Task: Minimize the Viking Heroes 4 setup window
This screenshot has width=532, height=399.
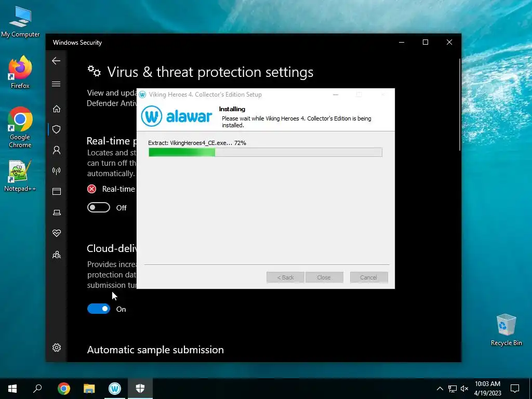Action: pyautogui.click(x=336, y=95)
